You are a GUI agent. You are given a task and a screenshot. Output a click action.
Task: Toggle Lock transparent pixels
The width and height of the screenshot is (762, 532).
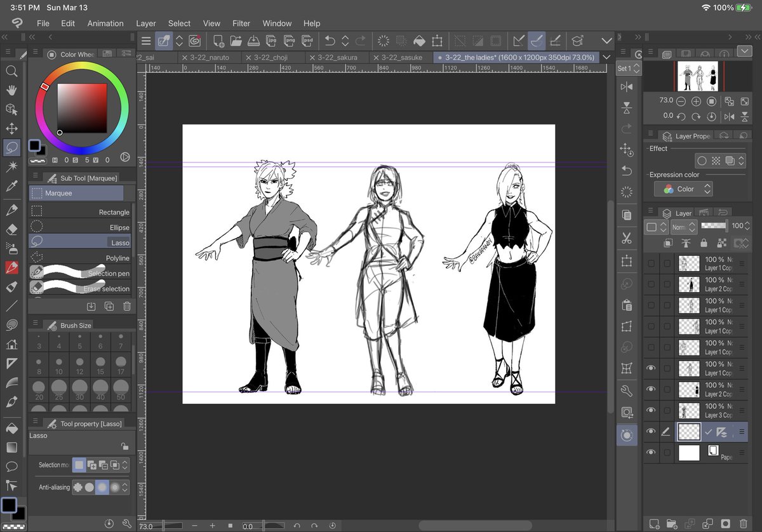click(721, 243)
